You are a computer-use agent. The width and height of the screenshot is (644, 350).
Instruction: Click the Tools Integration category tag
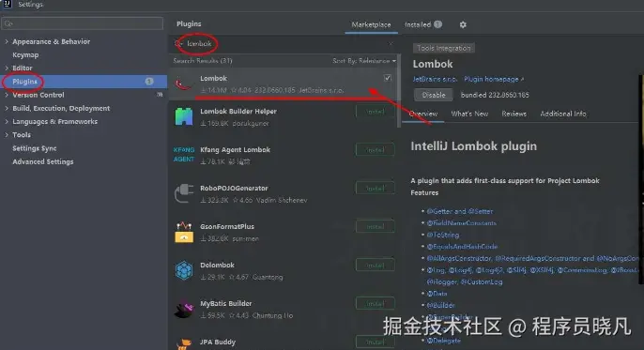coord(443,48)
